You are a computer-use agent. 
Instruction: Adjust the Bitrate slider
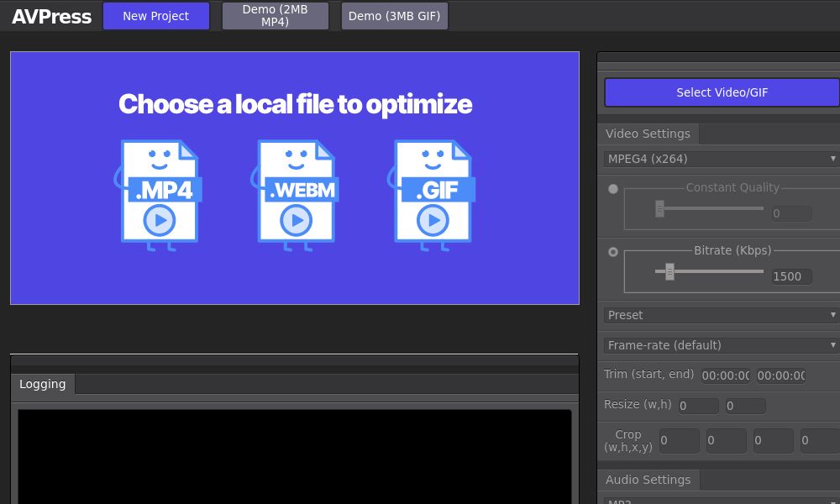tap(669, 271)
